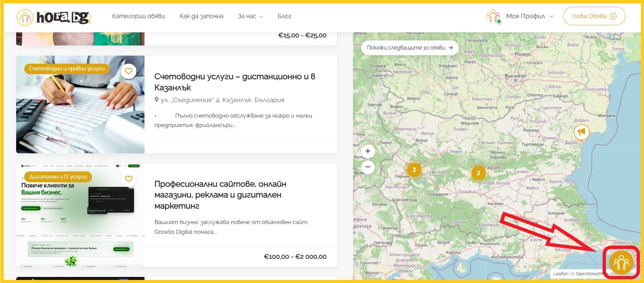Click the cluster marker 2 near Перник
The image size is (644, 283).
(x=414, y=170)
